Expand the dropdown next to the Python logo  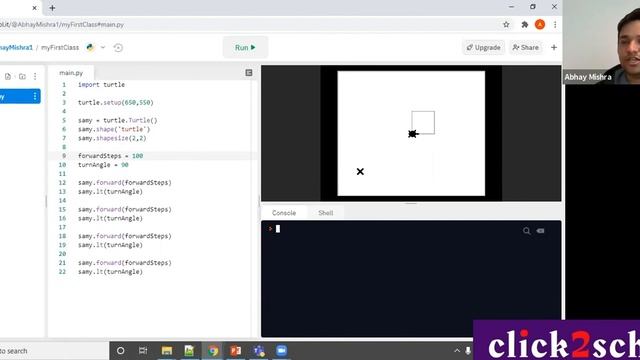coord(103,47)
